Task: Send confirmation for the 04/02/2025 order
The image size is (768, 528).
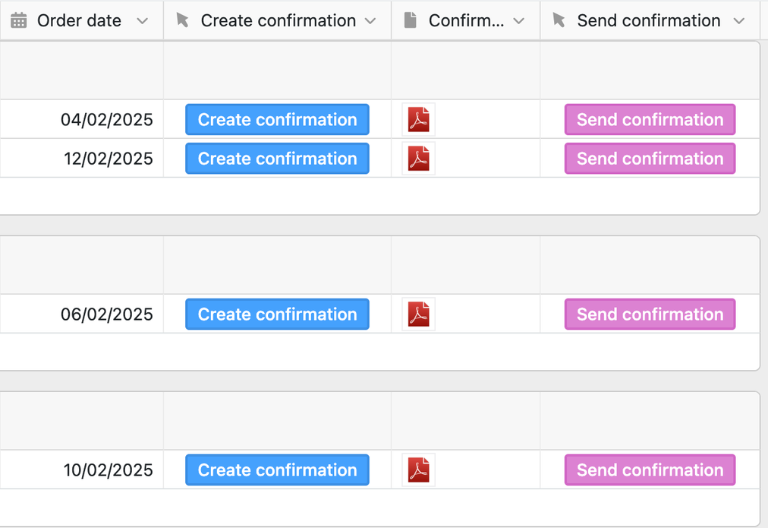Action: [x=650, y=120]
